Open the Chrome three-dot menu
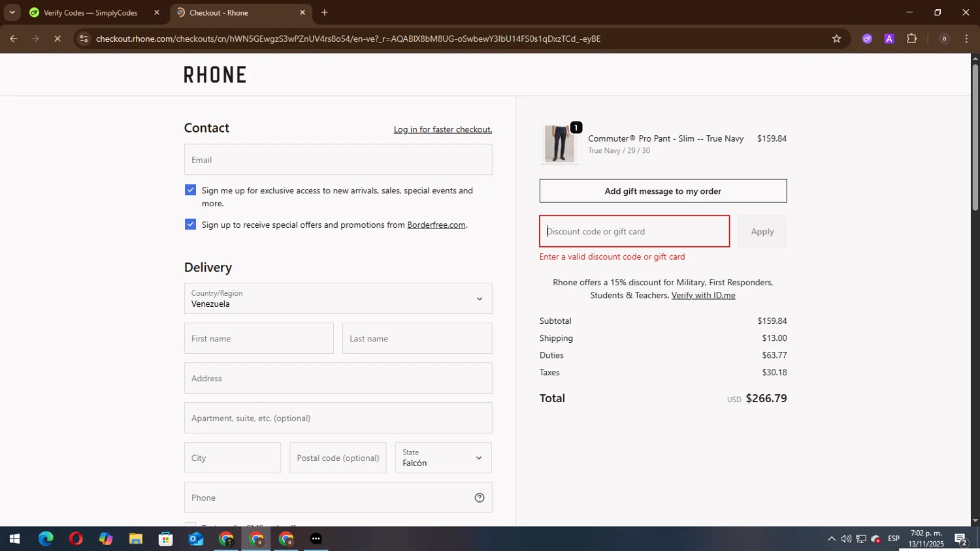This screenshot has height=551, width=980. (966, 39)
